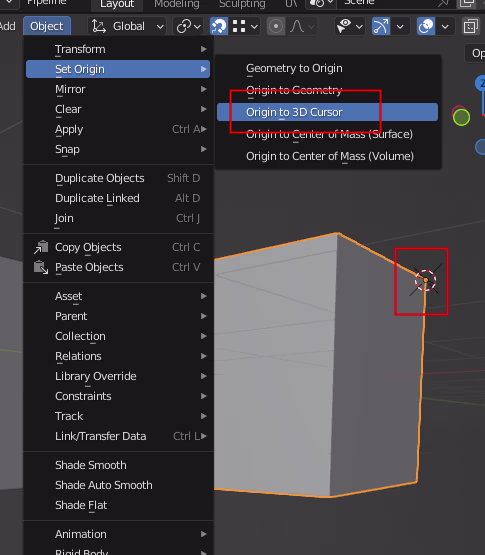Select Origin to 3D Cursor
The image size is (485, 555).
[327, 112]
